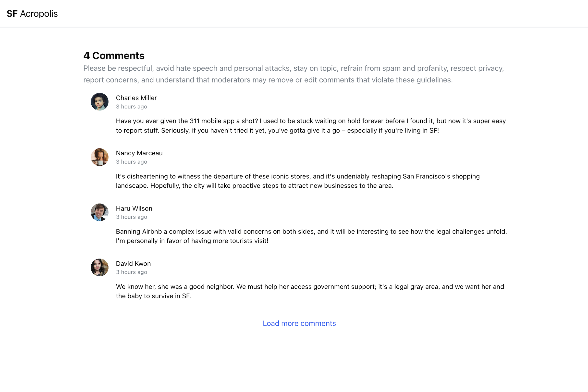Image resolution: width=588 pixels, height=392 pixels.
Task: Click David Kwon's avatar image
Action: tap(99, 268)
